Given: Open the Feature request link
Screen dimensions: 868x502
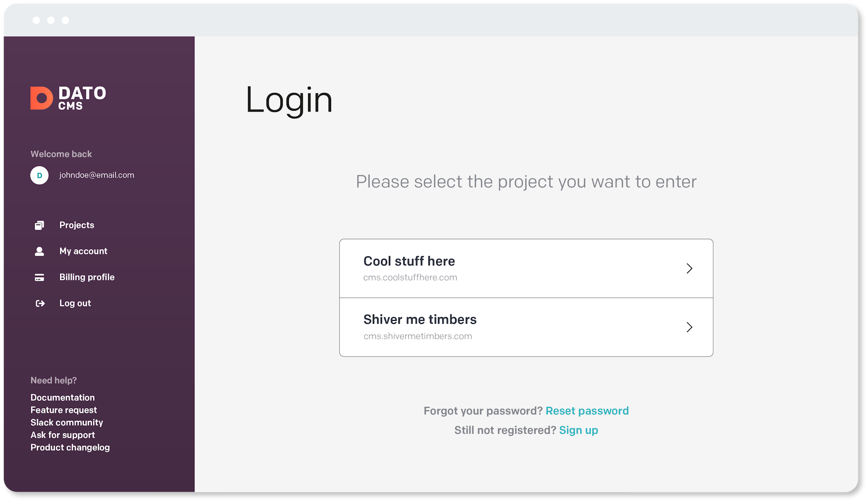Looking at the screenshot, I should 64,410.
